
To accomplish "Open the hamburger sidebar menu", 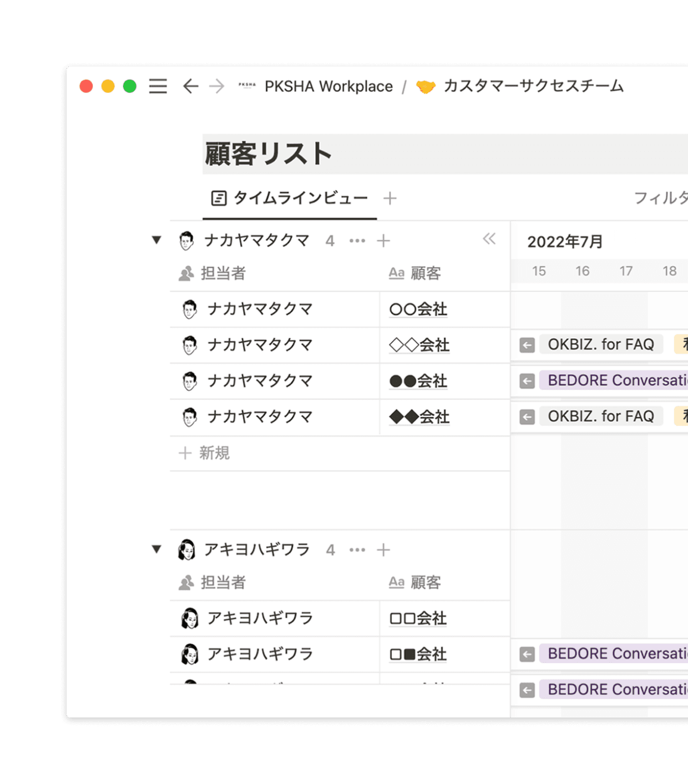I will tap(158, 86).
